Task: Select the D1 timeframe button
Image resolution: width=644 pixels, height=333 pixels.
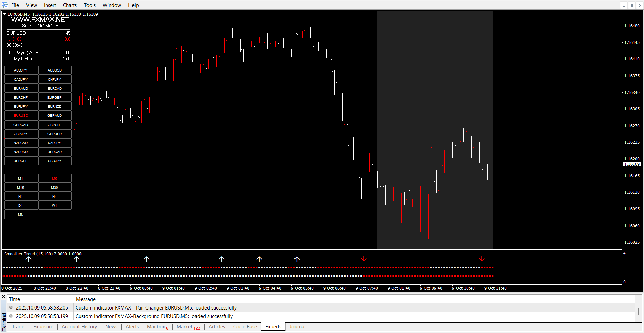Action: [21, 205]
